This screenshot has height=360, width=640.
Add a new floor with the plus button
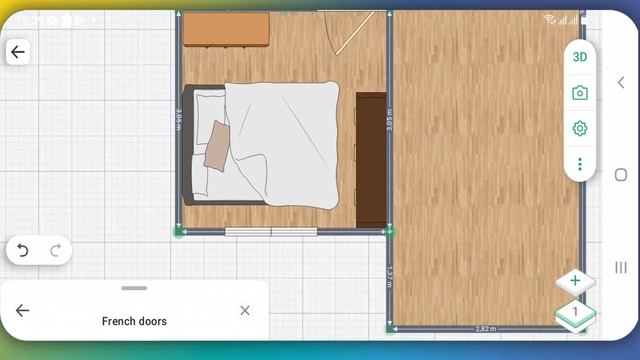tap(575, 281)
